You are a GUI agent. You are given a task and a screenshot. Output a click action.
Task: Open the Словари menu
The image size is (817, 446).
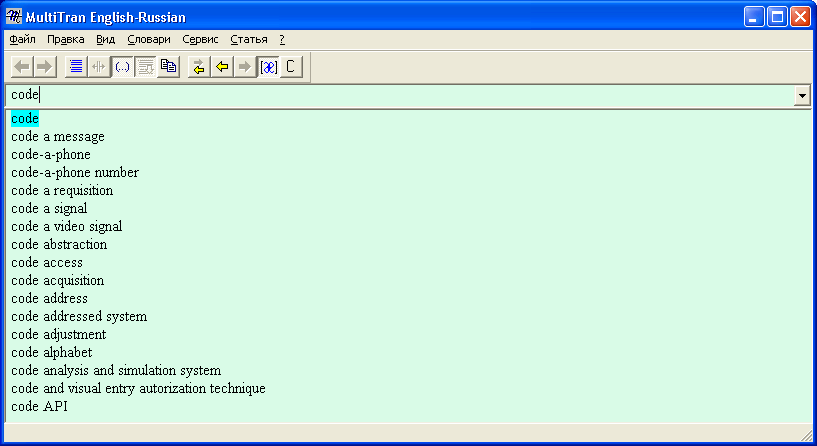(149, 39)
